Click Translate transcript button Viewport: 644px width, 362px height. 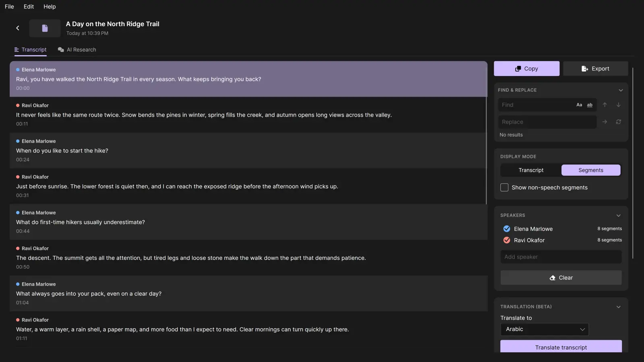(561, 347)
